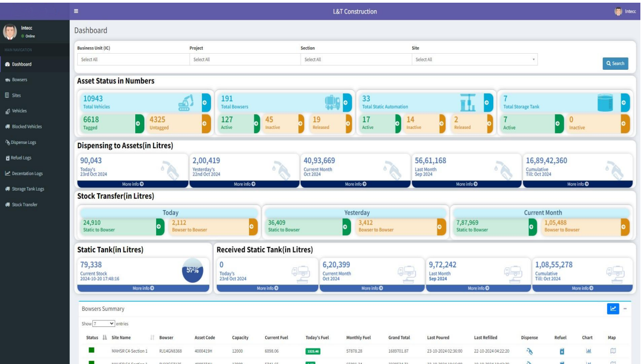
Task: Open the 19 Released bowsers arrow
Action: [348, 123]
